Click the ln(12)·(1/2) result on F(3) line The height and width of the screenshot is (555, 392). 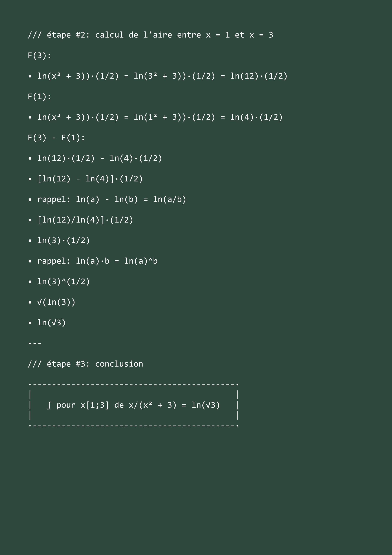pyautogui.click(x=259, y=76)
